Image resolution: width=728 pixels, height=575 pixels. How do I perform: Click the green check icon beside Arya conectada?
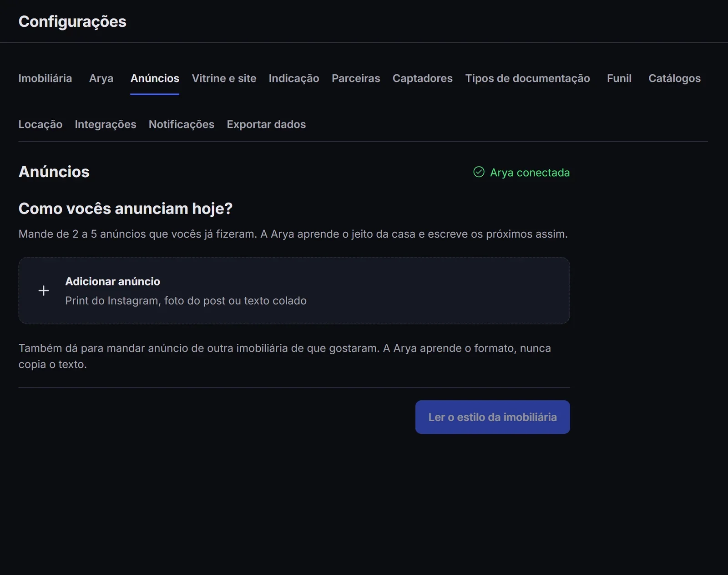coord(479,172)
